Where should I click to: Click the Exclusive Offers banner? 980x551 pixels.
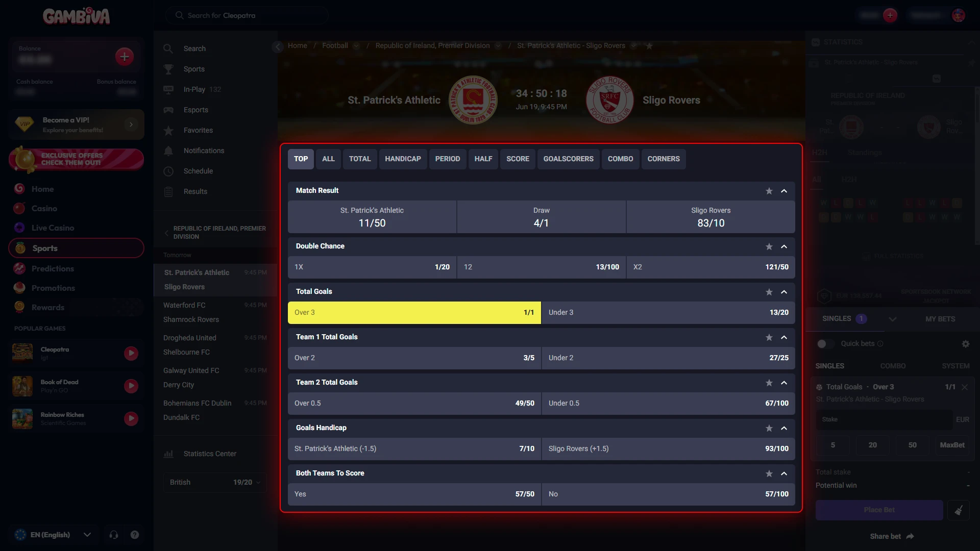click(x=76, y=159)
